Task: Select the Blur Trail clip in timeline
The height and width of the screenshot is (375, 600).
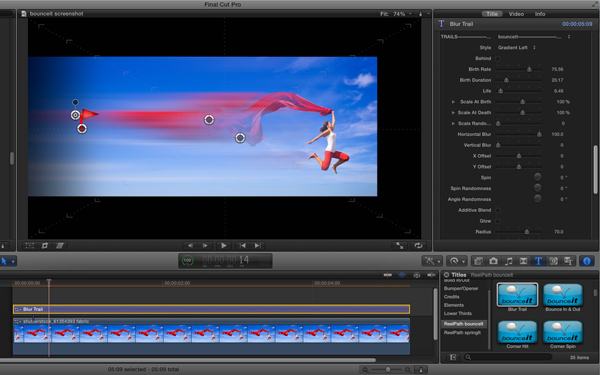Action: [212, 309]
